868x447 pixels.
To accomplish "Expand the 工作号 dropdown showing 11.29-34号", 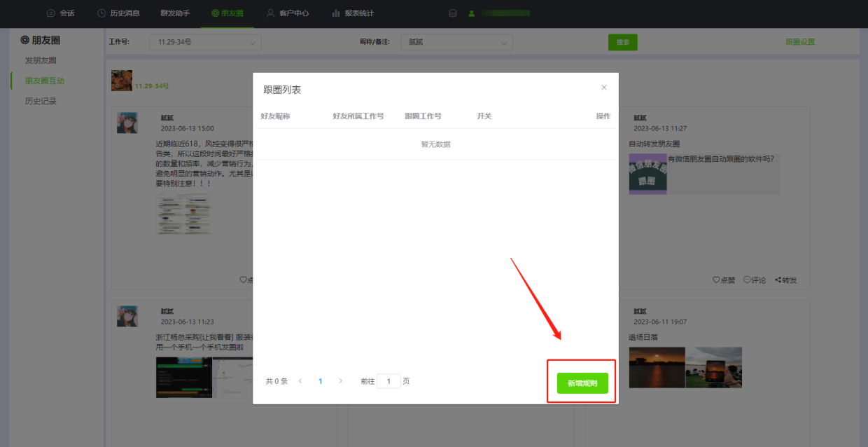I will point(206,42).
